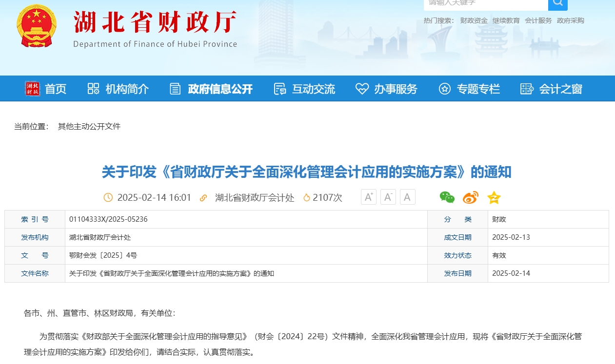The height and width of the screenshot is (364, 615).
Task: Click the grid icon beside 机构简介
Action: [93, 89]
